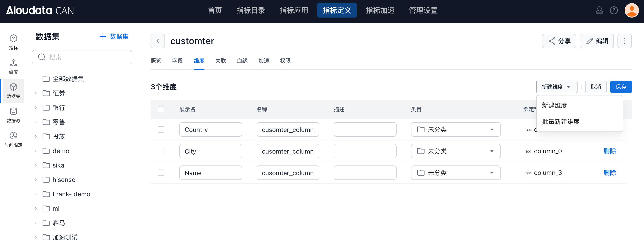Click the help question mark icon
This screenshot has width=644, height=240.
[x=613, y=11]
